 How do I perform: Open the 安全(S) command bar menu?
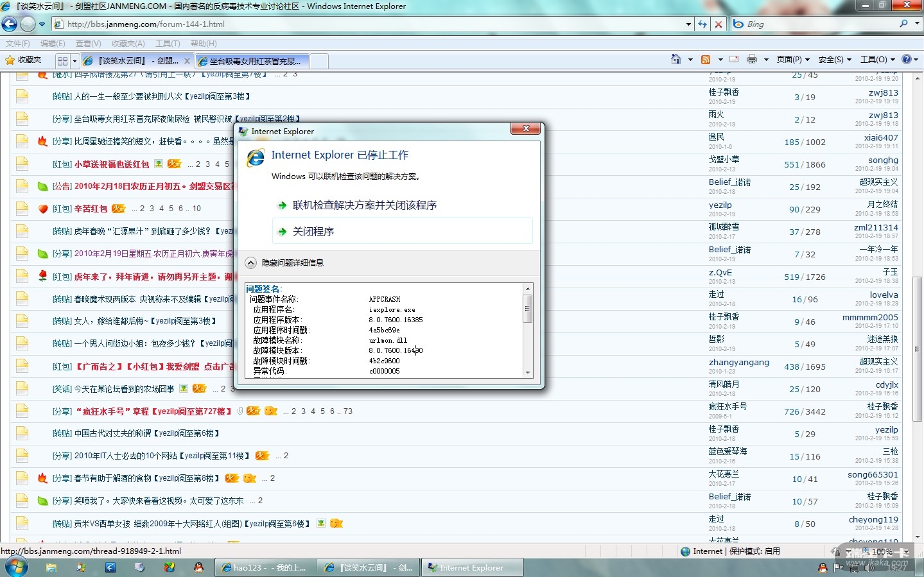(x=835, y=60)
